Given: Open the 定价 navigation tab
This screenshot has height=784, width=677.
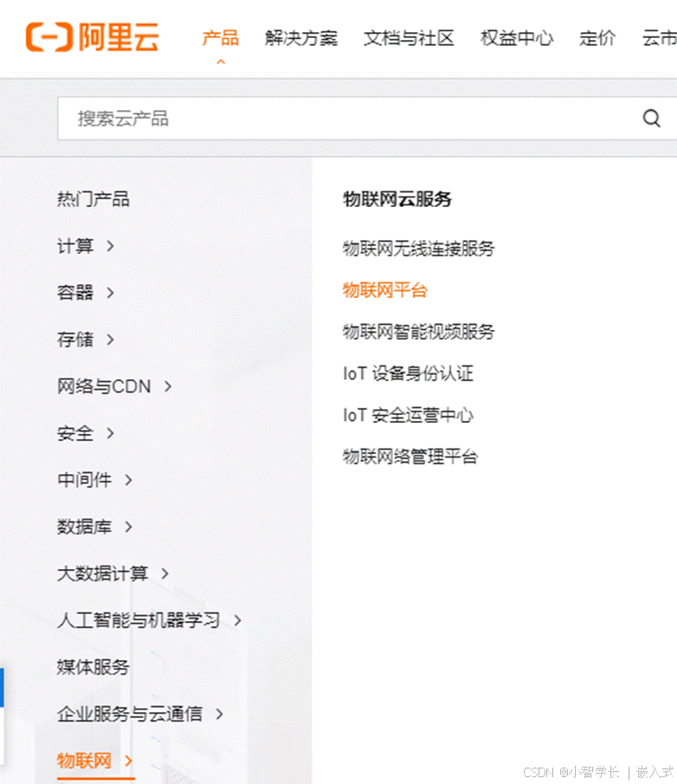Looking at the screenshot, I should click(597, 38).
